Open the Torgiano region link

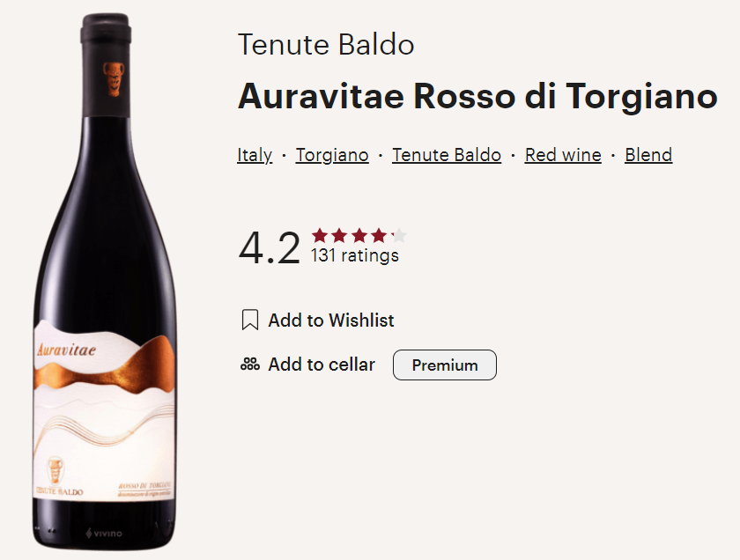point(332,156)
